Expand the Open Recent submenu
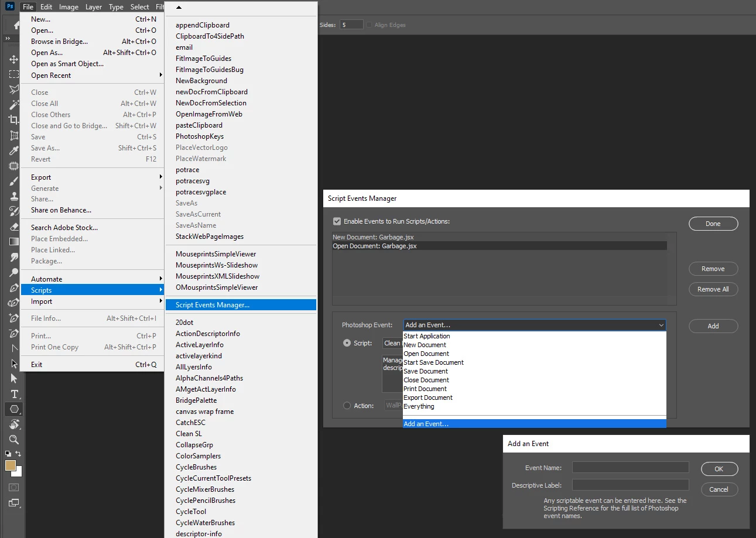Screen dimensions: 756x538 [x=93, y=75]
